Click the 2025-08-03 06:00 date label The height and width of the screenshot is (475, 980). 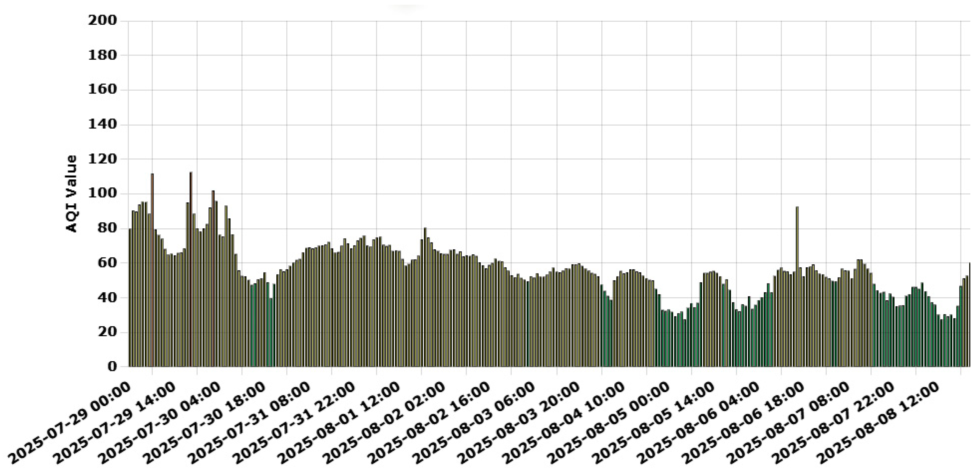click(x=474, y=423)
